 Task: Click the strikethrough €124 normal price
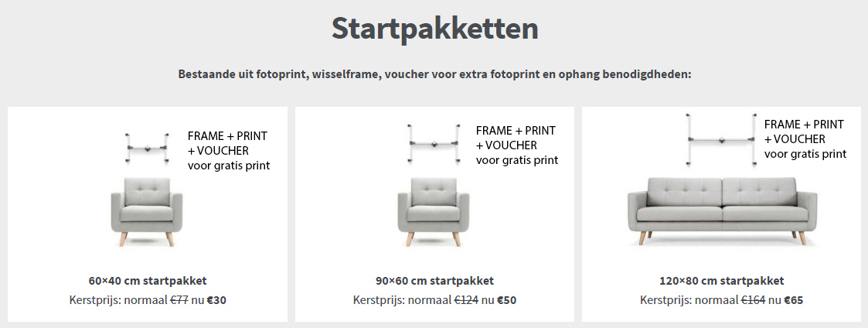(x=466, y=300)
